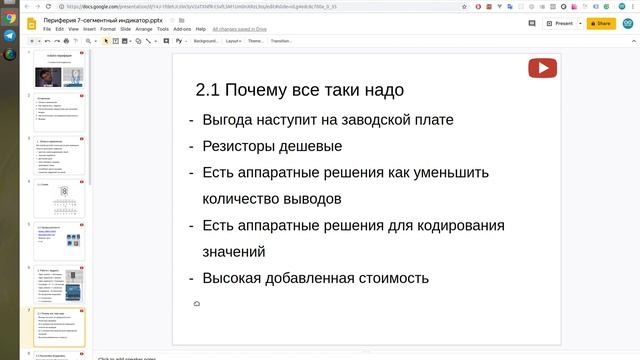
Task: Open the Format menu
Action: [108, 29]
